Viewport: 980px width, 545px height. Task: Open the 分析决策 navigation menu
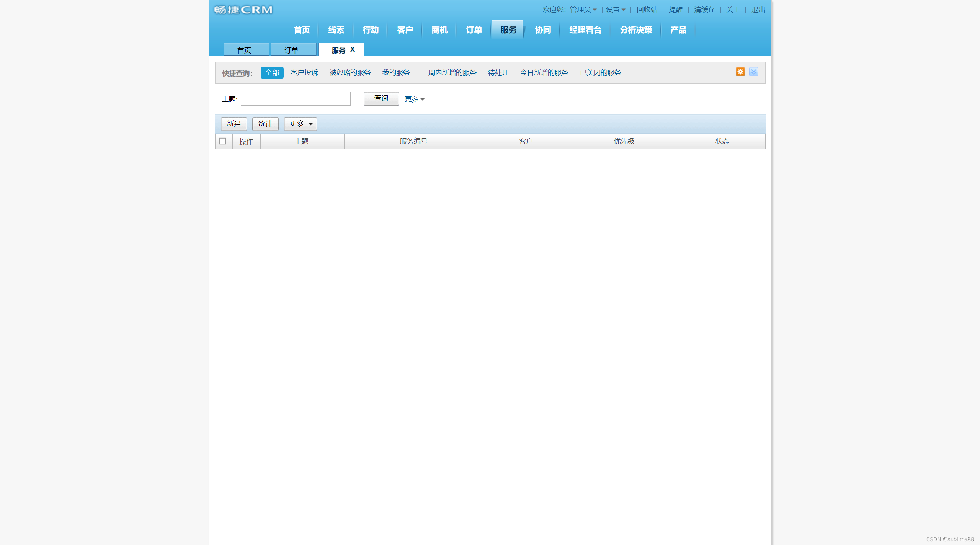coord(636,30)
